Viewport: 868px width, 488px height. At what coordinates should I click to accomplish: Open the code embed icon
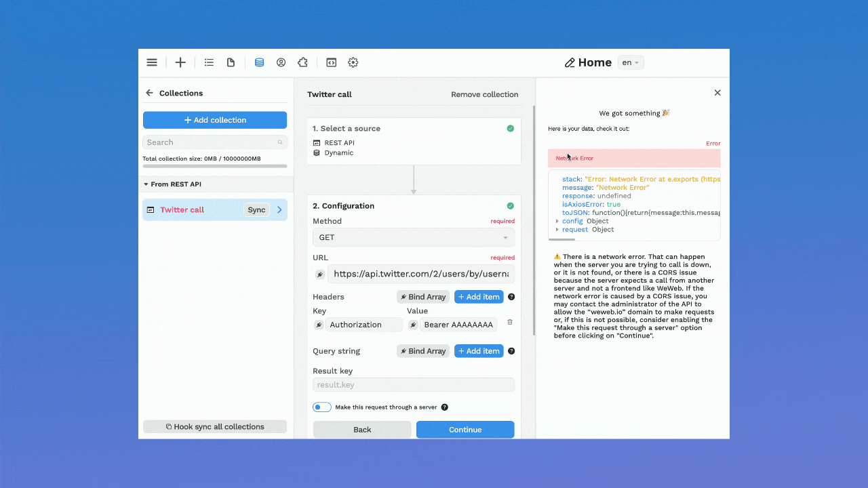pos(331,62)
